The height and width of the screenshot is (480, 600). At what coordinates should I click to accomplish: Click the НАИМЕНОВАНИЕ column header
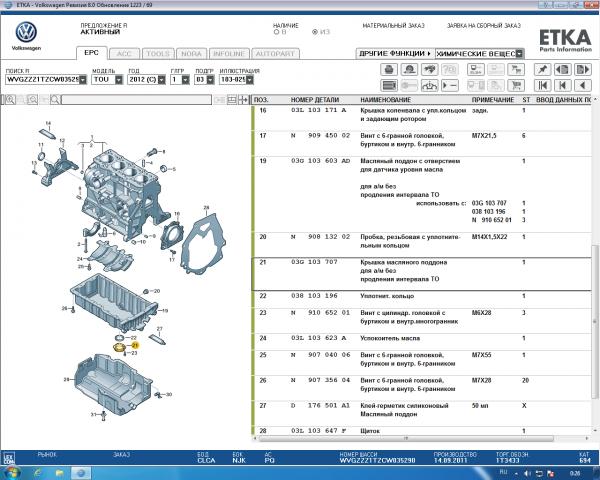coord(386,100)
